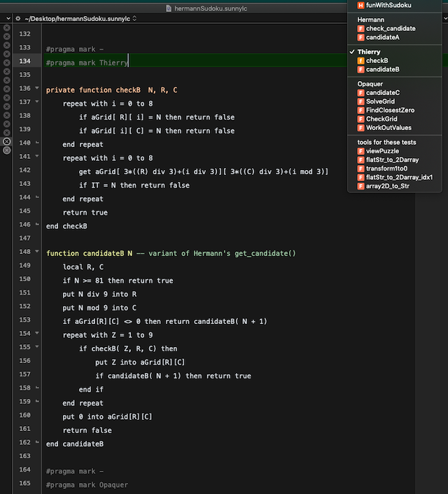Fold the repeat block at line 137

point(38,103)
